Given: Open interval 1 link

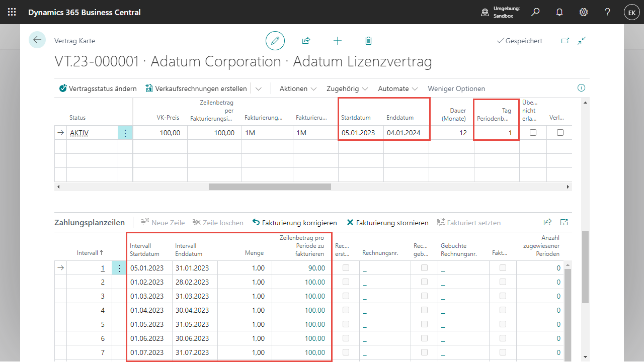Looking at the screenshot, I should coord(103,268).
